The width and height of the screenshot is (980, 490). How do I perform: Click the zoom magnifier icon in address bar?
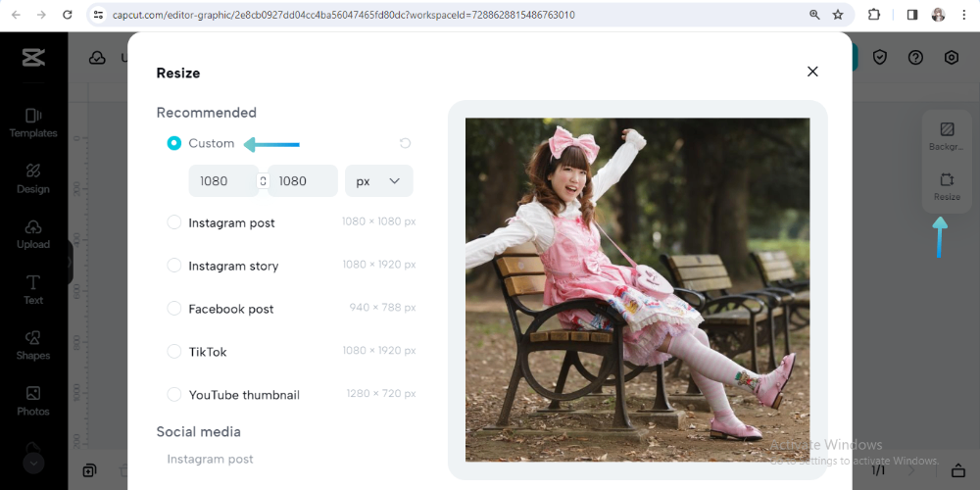814,15
